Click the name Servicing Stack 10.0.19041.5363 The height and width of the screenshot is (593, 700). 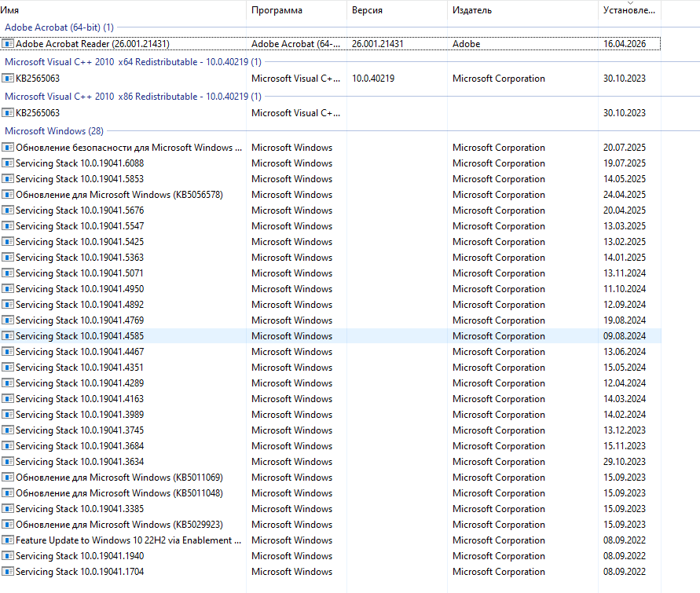click(80, 258)
